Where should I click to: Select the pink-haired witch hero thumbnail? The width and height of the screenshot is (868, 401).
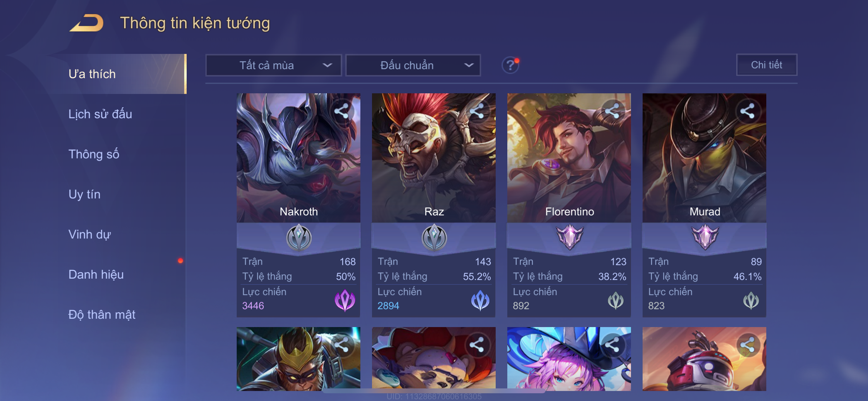click(569, 359)
